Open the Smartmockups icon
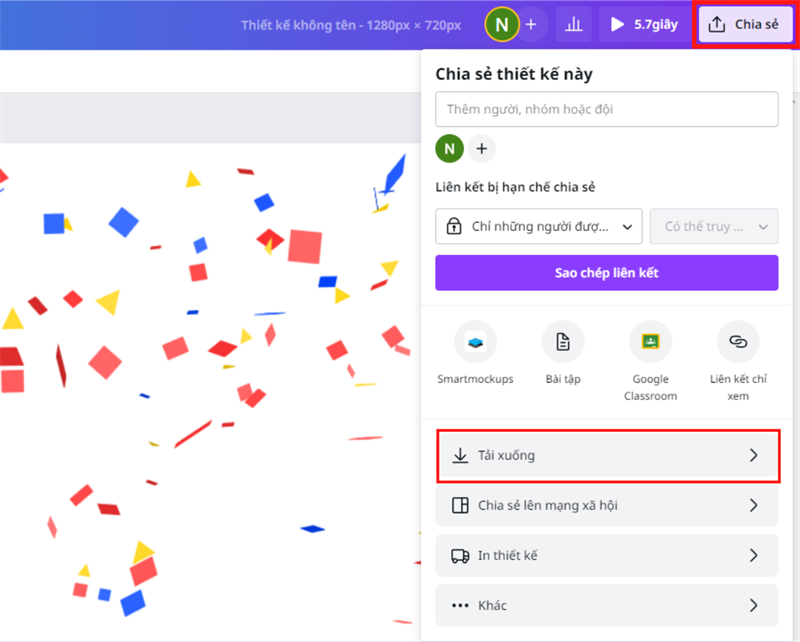Viewport: 800px width, 642px height. [x=475, y=343]
